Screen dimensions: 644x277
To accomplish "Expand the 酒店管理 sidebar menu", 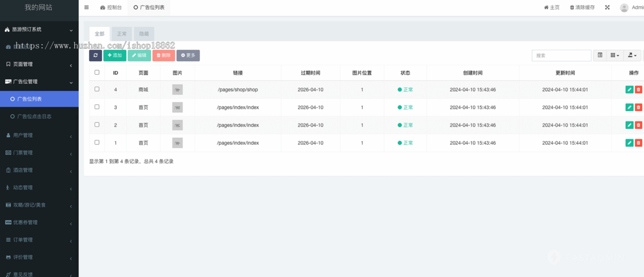I will (39, 170).
